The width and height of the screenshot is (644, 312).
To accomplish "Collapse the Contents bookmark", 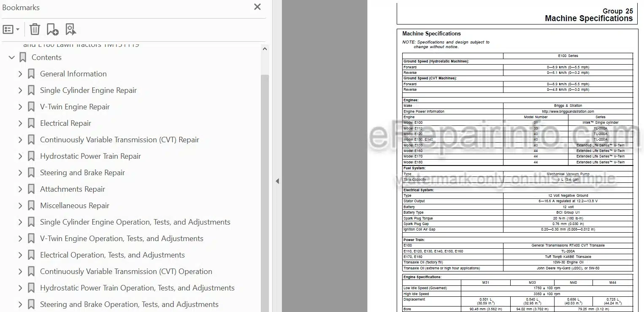I will pos(12,57).
